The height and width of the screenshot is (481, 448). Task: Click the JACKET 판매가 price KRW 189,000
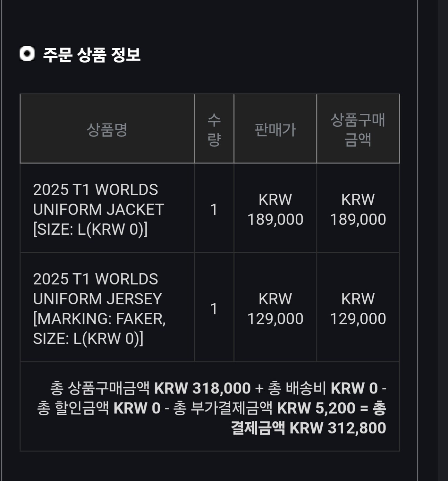coord(275,209)
